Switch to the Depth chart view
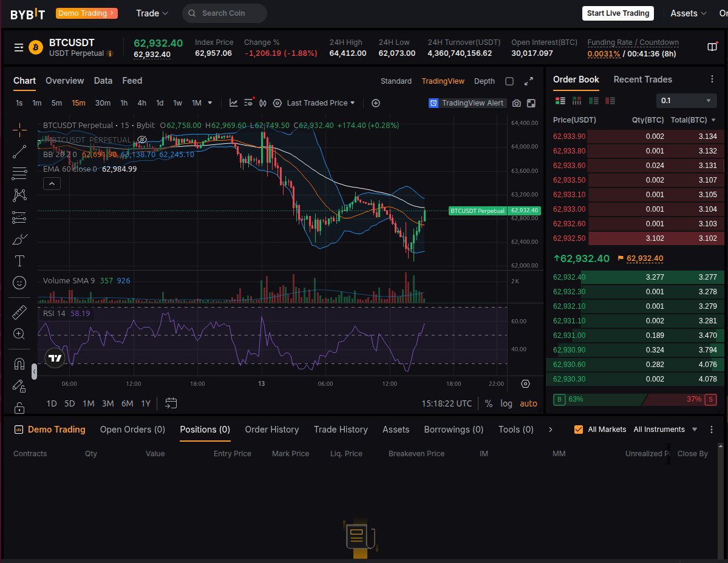Viewport: 728px width, 563px height. click(x=485, y=81)
